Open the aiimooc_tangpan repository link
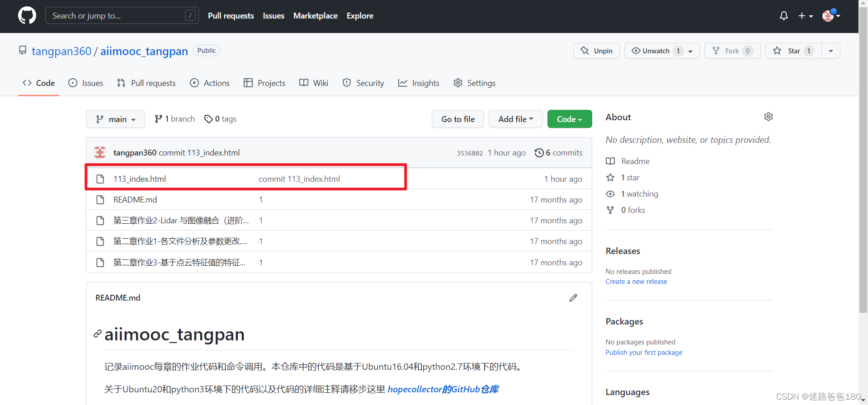The image size is (868, 405). 144,51
